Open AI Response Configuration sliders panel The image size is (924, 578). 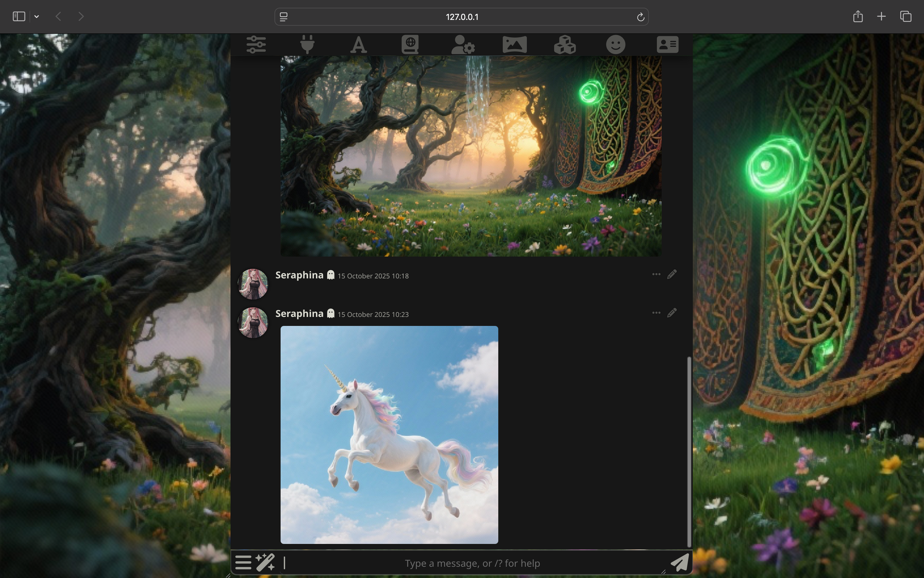pos(256,45)
